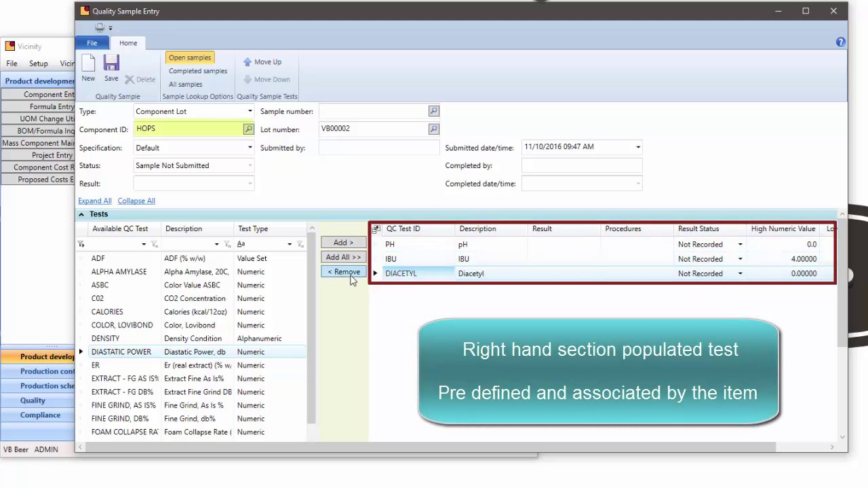Select All samples lookup option

point(185,85)
